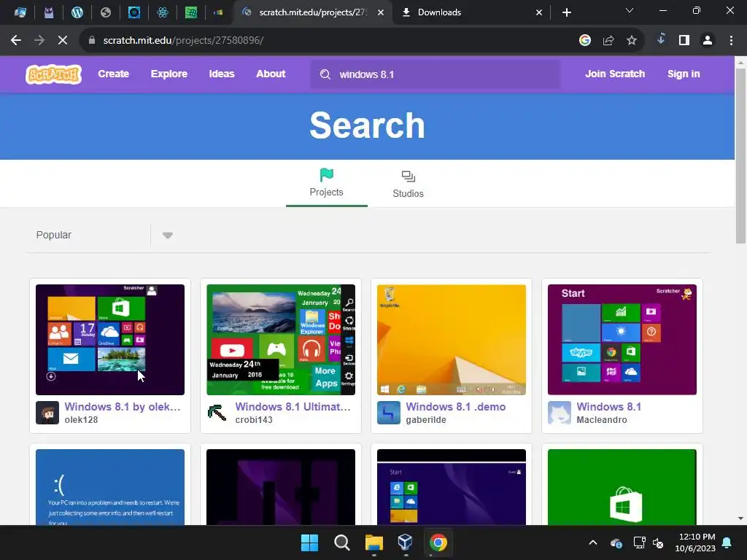The width and height of the screenshot is (747, 560).
Task: Open the Windows Start menu
Action: pyautogui.click(x=309, y=542)
